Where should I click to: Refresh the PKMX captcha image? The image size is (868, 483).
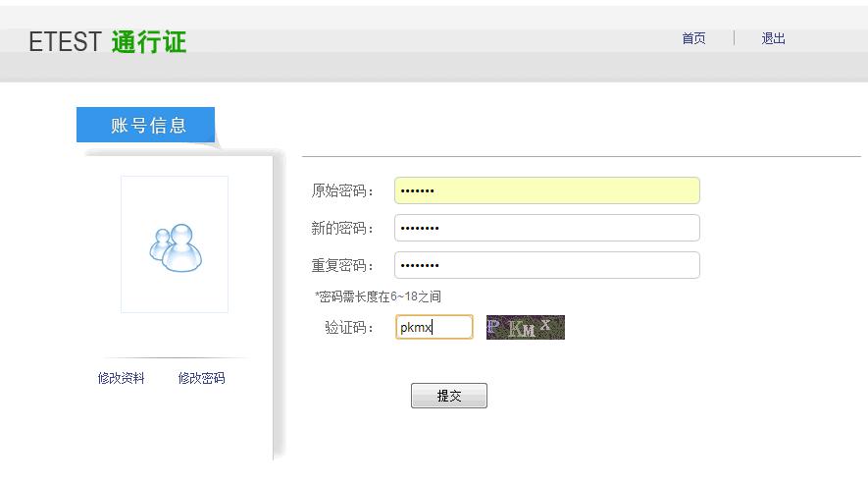pyautogui.click(x=525, y=327)
